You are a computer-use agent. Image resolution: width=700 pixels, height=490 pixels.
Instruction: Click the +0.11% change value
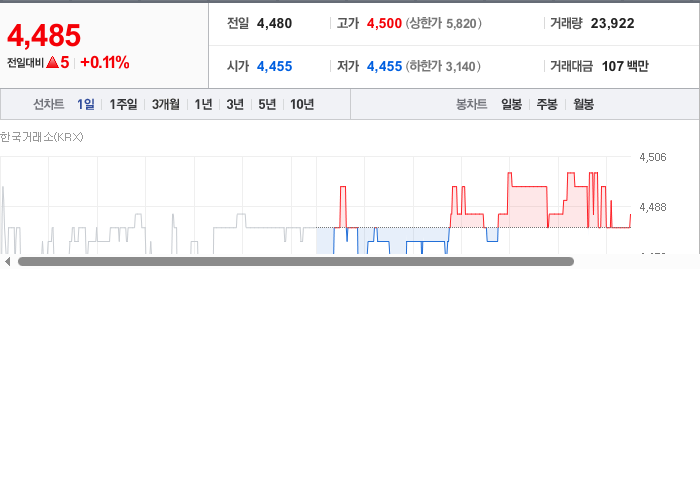[105, 62]
